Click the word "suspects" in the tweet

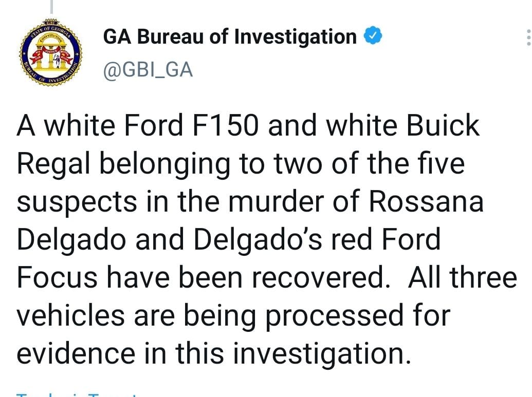click(x=77, y=202)
